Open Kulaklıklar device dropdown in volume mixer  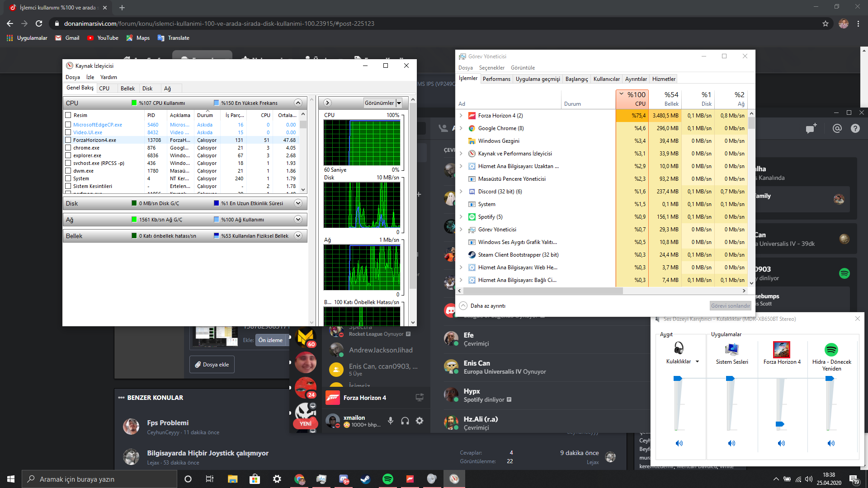coord(697,361)
